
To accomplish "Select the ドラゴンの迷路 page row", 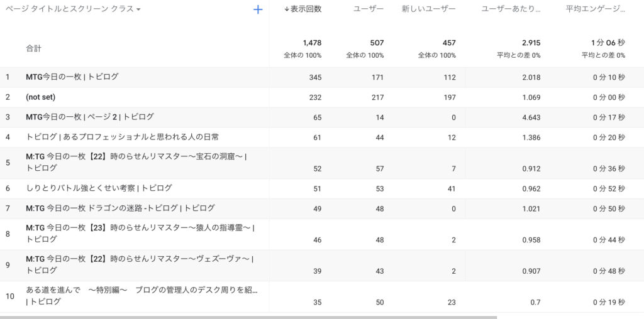I will (x=120, y=208).
